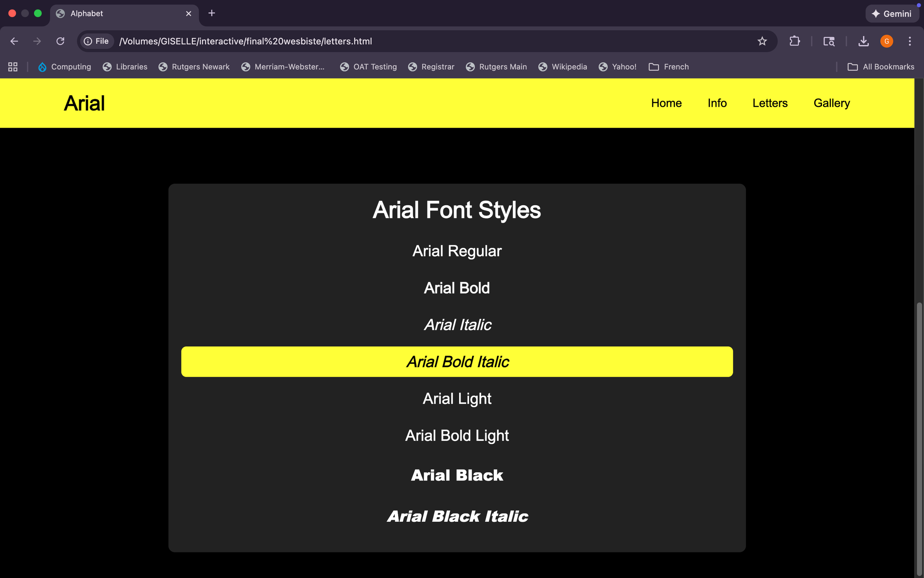Image resolution: width=924 pixels, height=578 pixels.
Task: Open the Extensions puzzle icon
Action: tap(795, 41)
